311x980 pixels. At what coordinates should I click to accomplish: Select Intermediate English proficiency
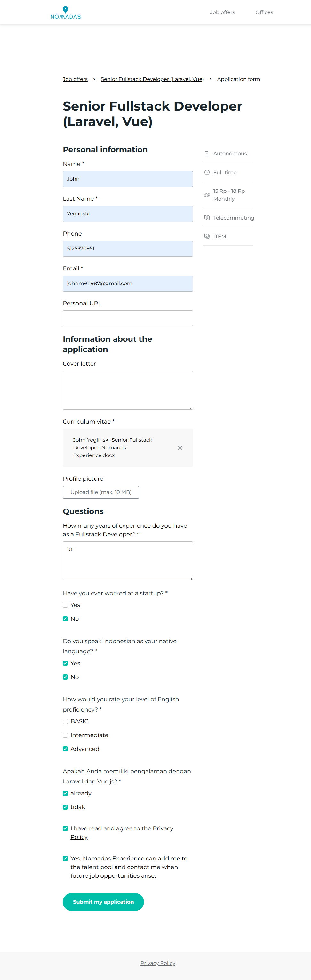coord(66,735)
